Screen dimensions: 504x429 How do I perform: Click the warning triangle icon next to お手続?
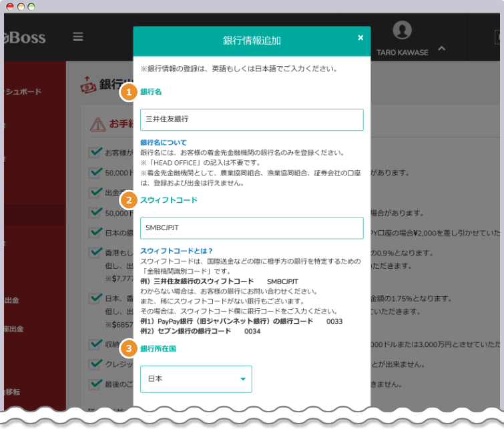97,124
